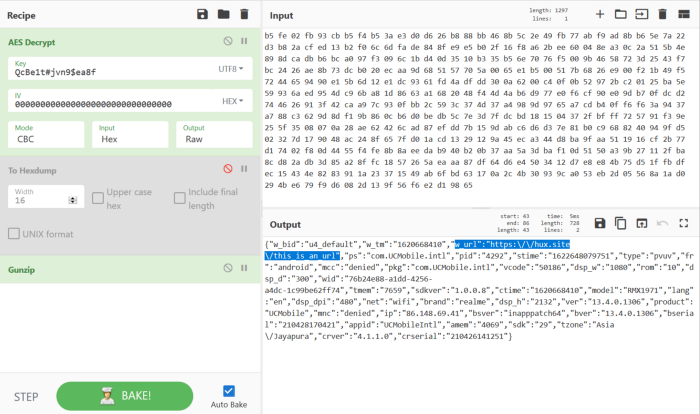The height and width of the screenshot is (414, 700).
Task: Set breakpoint on AES Decrypt
Action: [x=244, y=41]
